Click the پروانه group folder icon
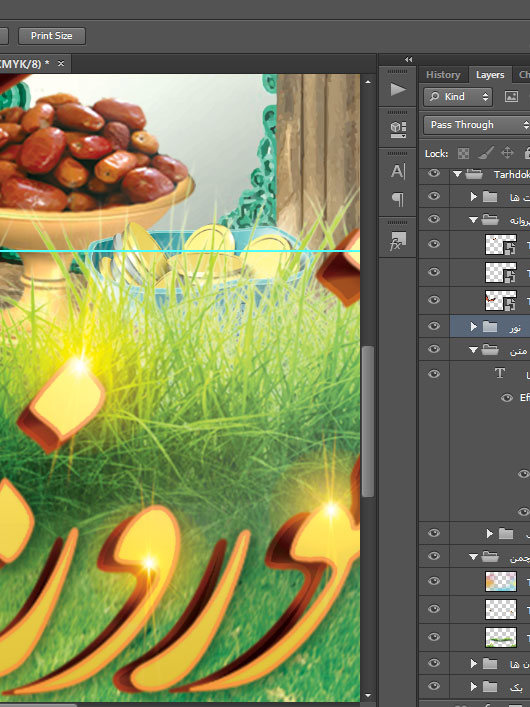The width and height of the screenshot is (530, 707). coord(490,220)
